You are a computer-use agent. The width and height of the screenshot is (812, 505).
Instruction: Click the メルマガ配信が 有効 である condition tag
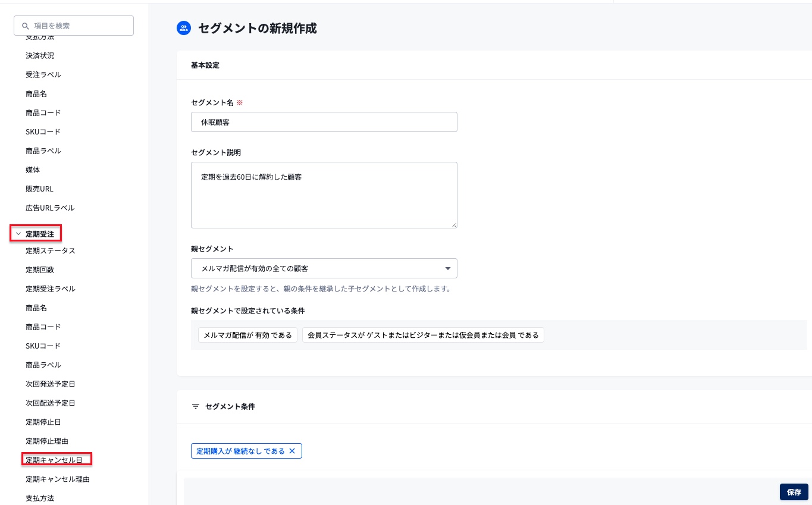(x=247, y=335)
